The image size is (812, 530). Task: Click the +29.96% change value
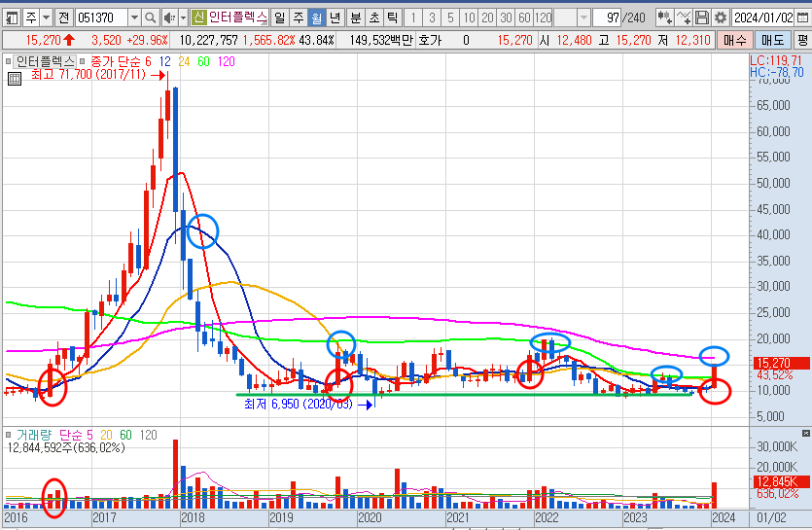(x=147, y=40)
